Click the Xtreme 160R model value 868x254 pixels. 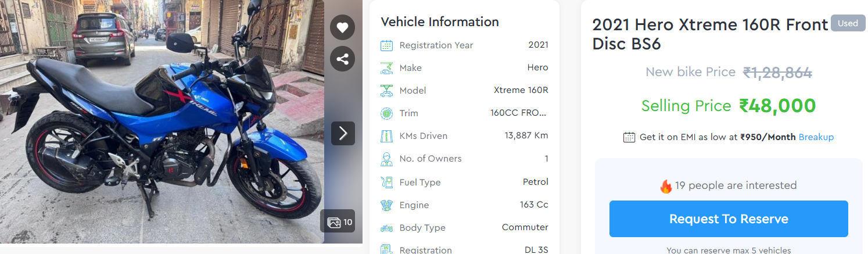pos(521,90)
